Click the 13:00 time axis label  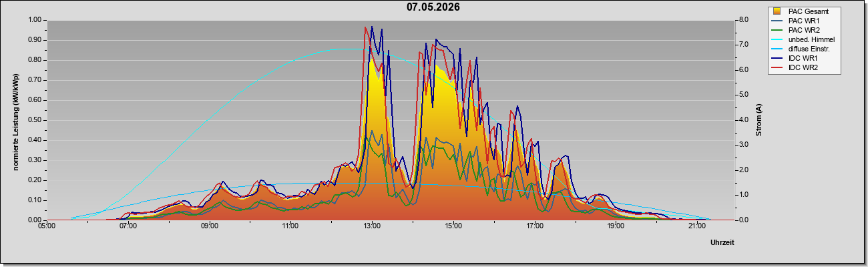click(372, 227)
